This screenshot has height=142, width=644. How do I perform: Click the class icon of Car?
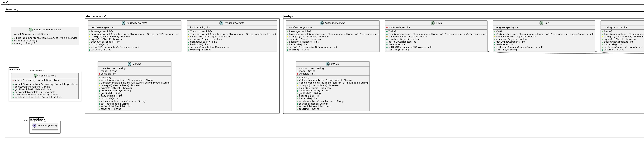541,23
